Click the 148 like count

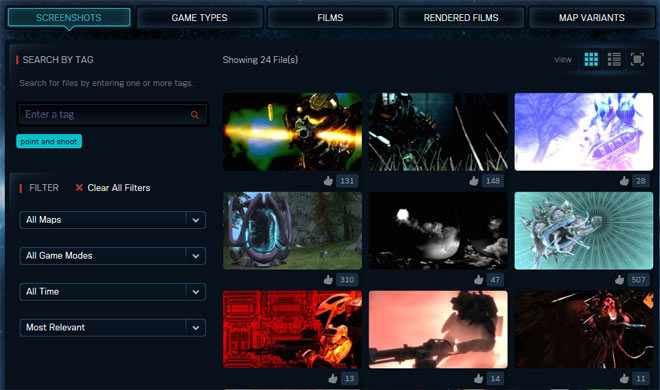pyautogui.click(x=492, y=181)
